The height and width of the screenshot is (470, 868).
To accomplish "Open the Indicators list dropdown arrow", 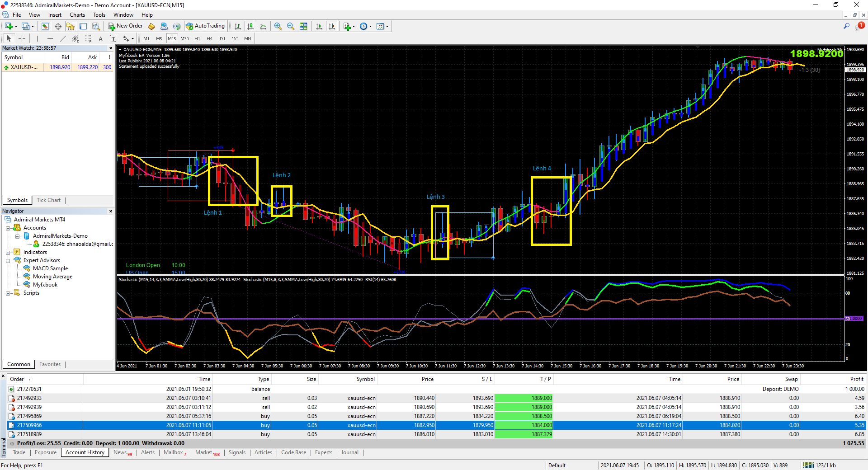I will [x=354, y=26].
